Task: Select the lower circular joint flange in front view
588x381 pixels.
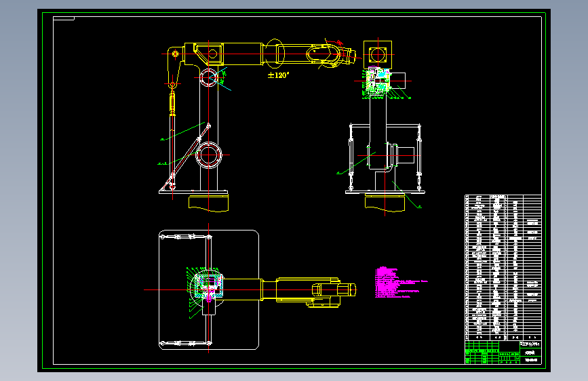Action: point(208,155)
